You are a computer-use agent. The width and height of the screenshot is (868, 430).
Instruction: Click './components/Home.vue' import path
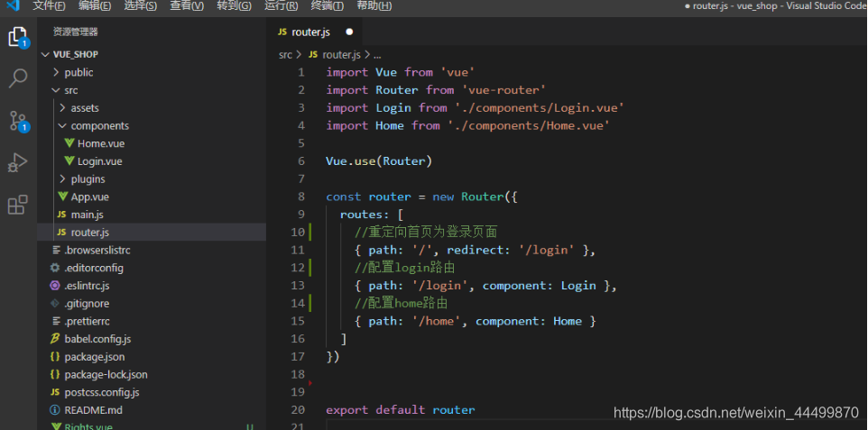coord(529,125)
